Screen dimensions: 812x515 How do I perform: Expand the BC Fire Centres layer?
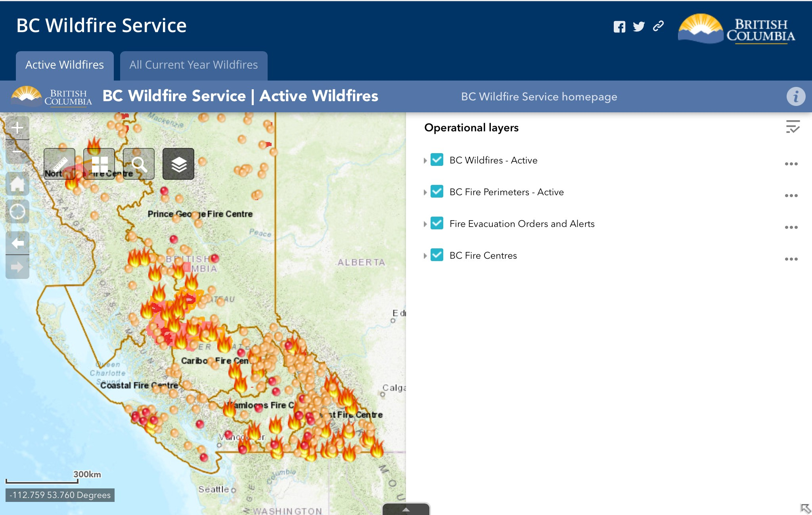pos(425,256)
